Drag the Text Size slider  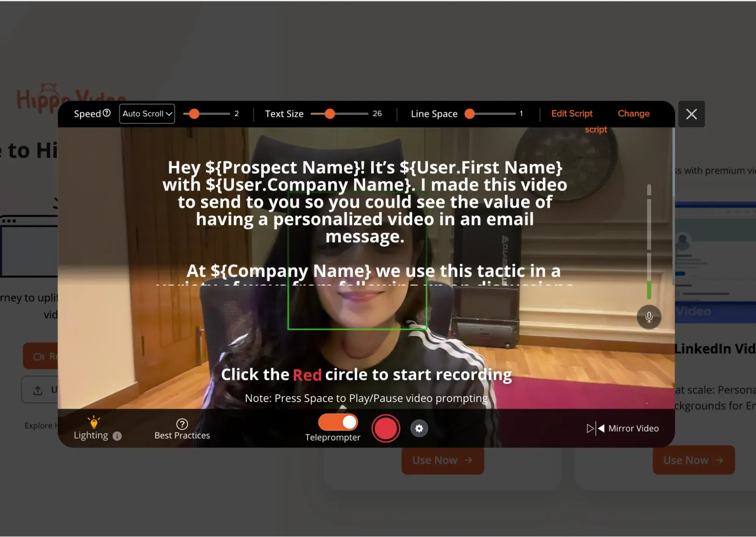[x=329, y=113]
